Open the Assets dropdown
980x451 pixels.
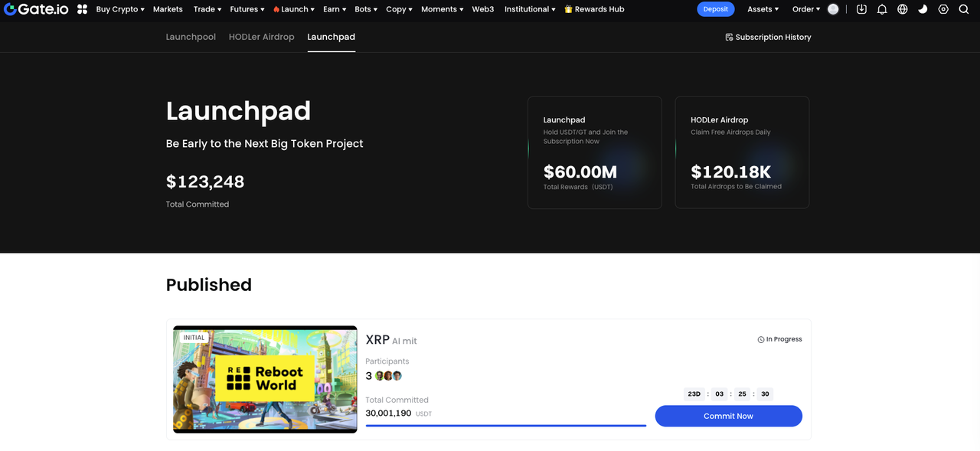tap(763, 9)
